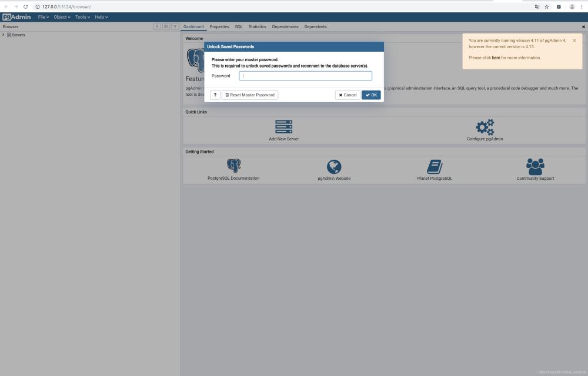The height and width of the screenshot is (376, 588).
Task: Open the Object dropdown menu
Action: (x=62, y=17)
